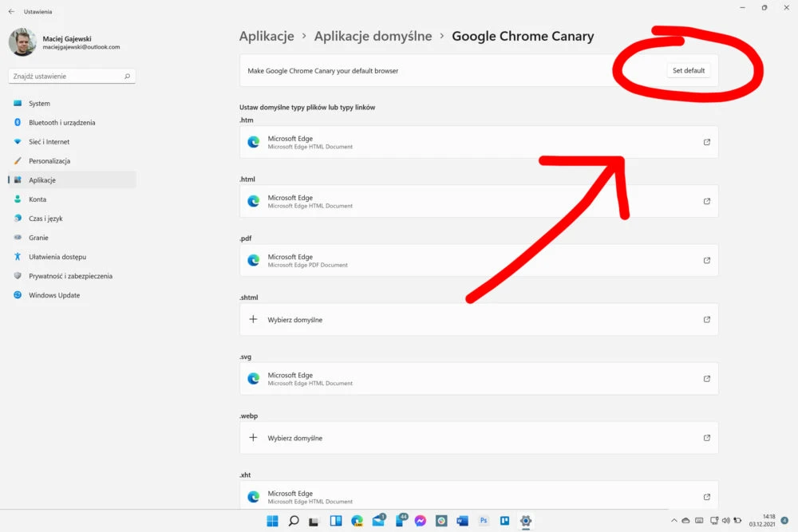
Task: Navigate to Aplikacje breadcrumb
Action: tap(267, 36)
